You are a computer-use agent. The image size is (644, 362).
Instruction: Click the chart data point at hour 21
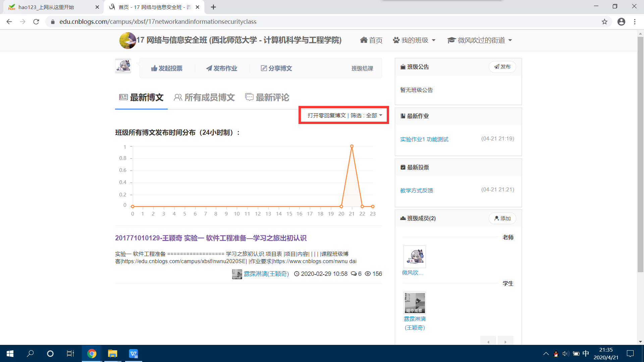(352, 146)
